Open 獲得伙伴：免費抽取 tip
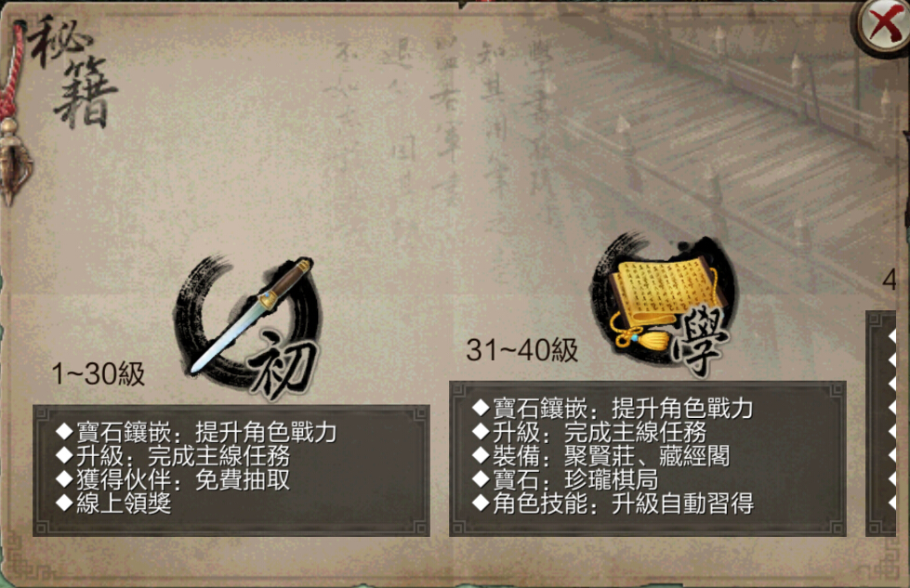This screenshot has width=910, height=588. click(173, 480)
